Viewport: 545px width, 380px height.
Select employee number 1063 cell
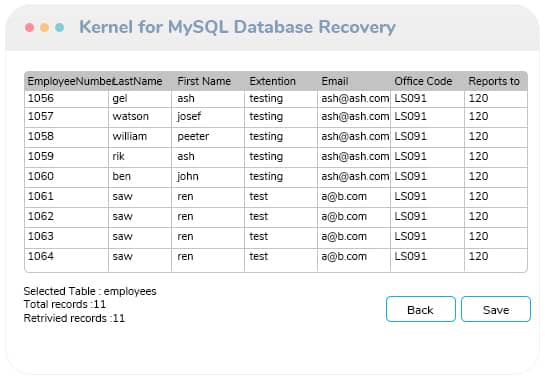67,237
